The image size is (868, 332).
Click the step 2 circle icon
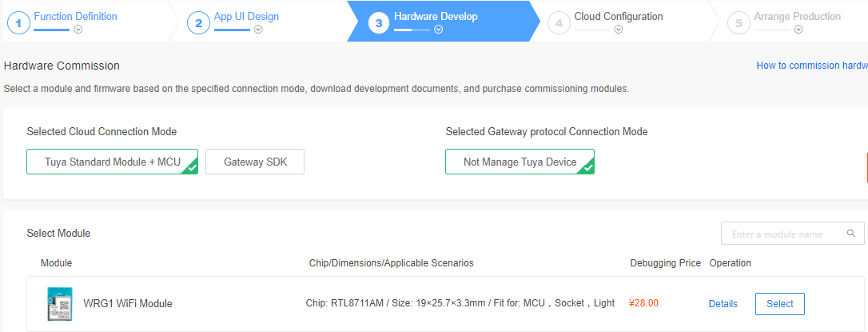pos(198,23)
